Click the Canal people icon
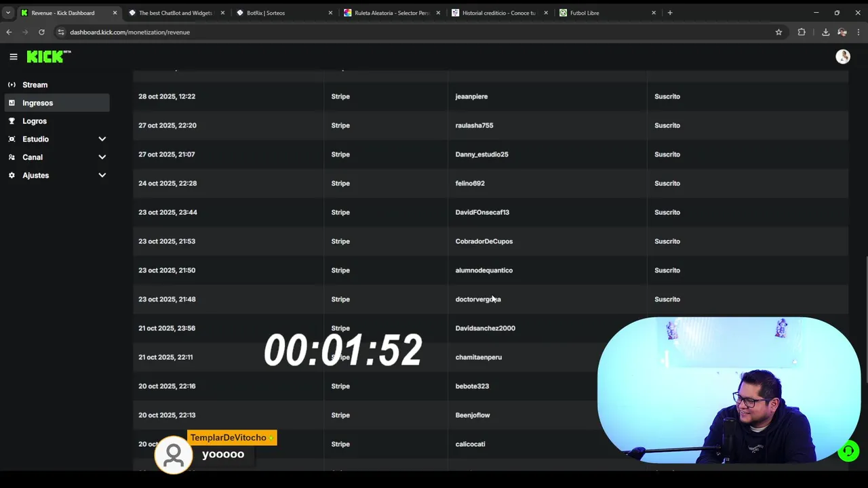 pyautogui.click(x=12, y=157)
